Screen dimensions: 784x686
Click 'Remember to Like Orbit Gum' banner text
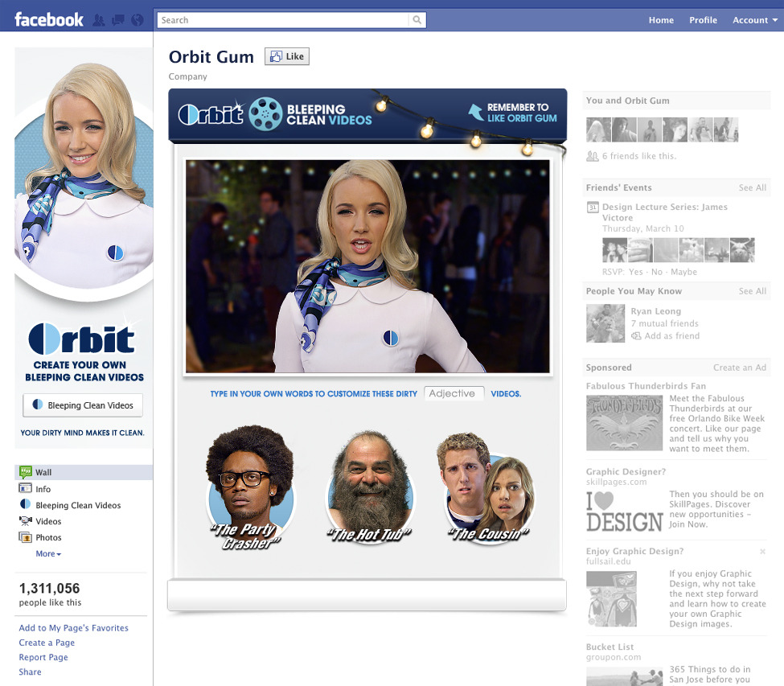click(x=522, y=113)
